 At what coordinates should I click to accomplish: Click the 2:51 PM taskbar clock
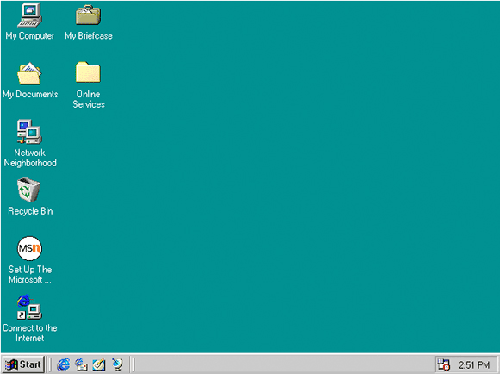point(474,365)
